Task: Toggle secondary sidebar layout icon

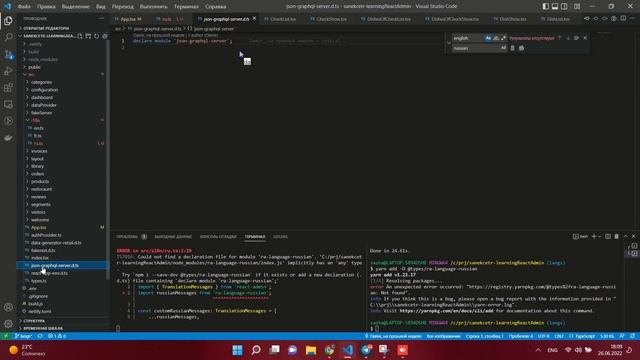Action: point(564,7)
